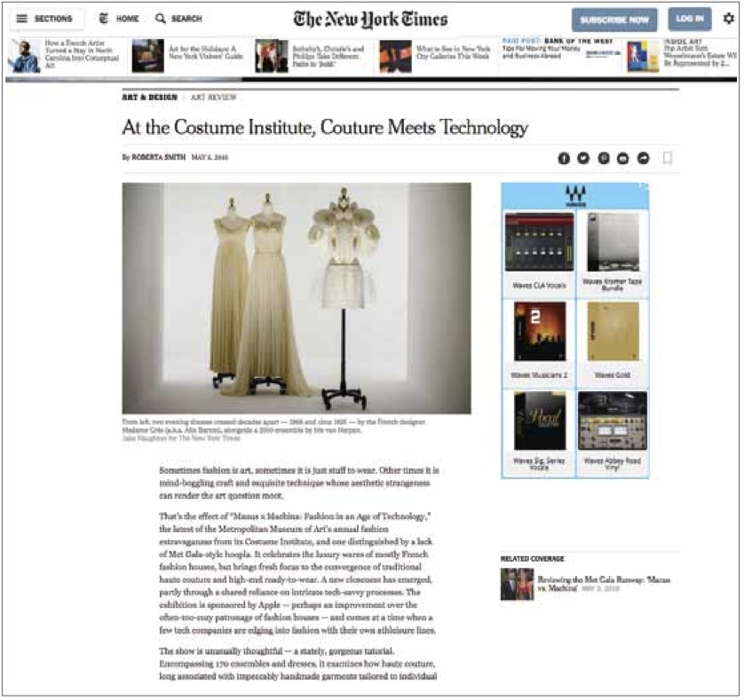744x700 pixels.
Task: Open the Search magnifier icon
Action: pos(161,19)
